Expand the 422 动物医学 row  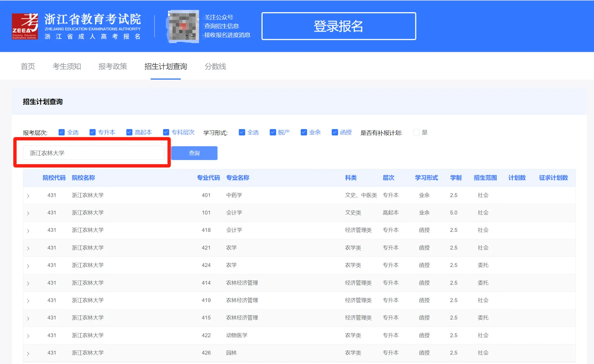tap(28, 336)
